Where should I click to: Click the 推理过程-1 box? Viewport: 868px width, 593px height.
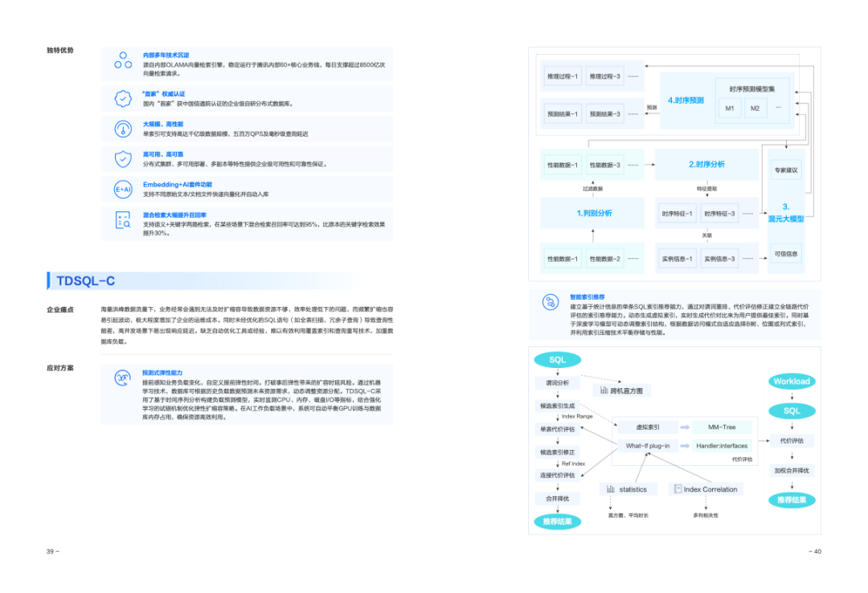pos(563,76)
